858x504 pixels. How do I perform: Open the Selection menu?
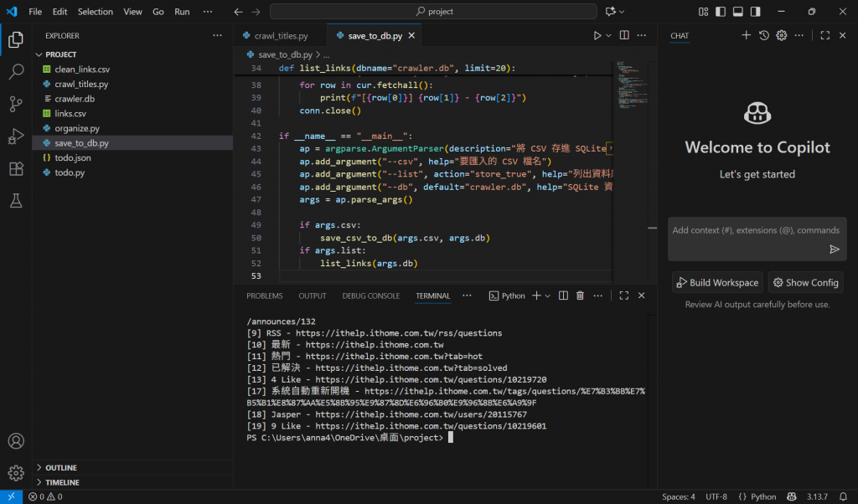(x=95, y=12)
